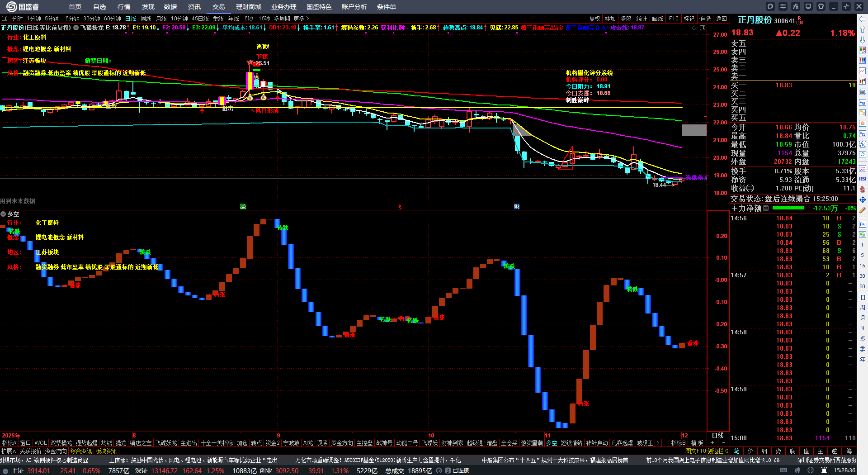
Task: Switch to 资金流向 tab
Action: (x=56, y=451)
